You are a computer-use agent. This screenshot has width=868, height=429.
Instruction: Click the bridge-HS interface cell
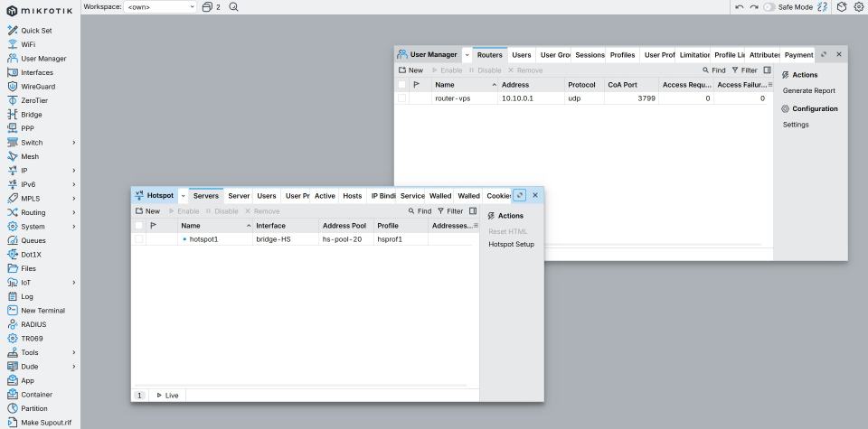(x=285, y=238)
